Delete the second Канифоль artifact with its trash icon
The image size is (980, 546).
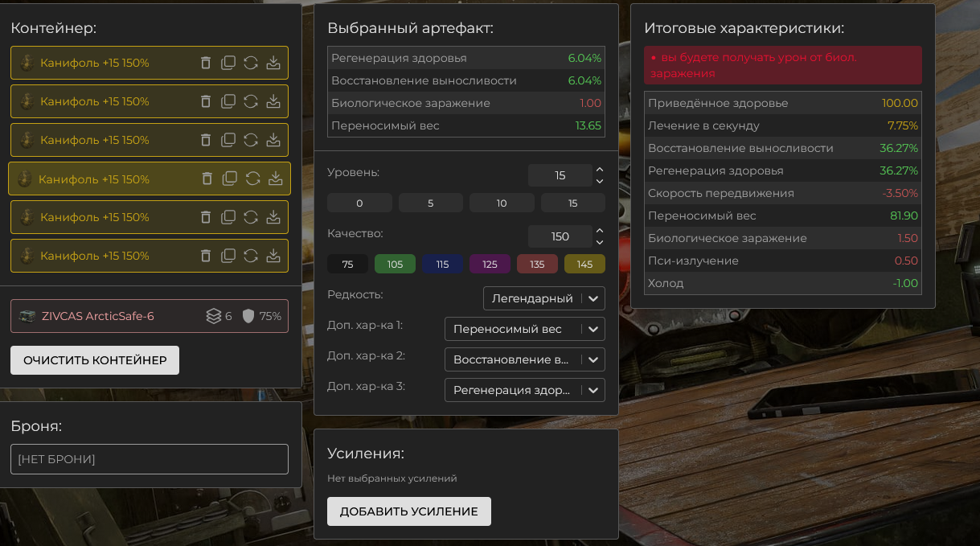206,101
